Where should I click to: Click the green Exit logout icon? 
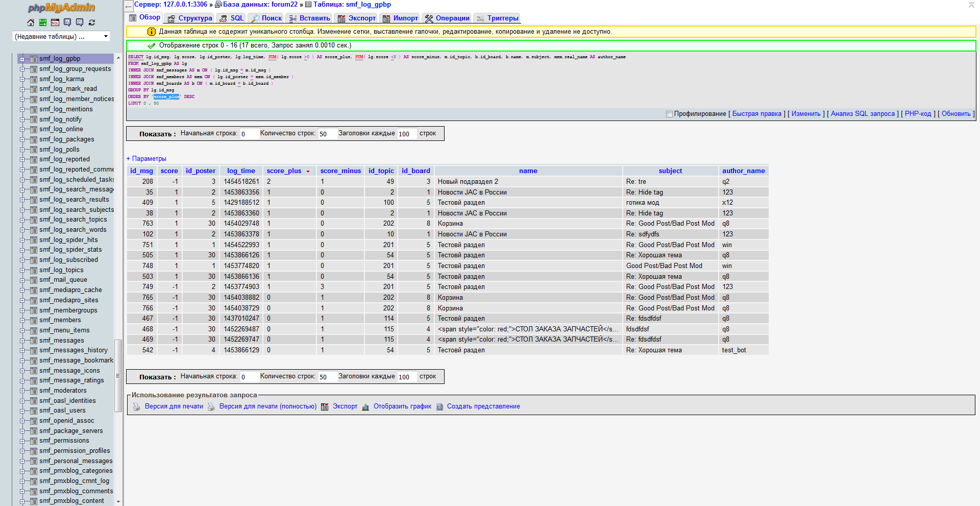(43, 22)
